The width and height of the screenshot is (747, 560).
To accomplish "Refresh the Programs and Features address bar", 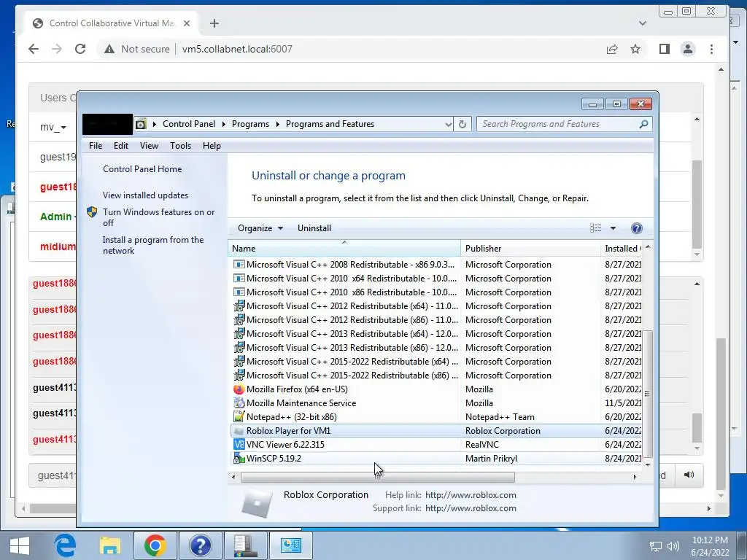I will click(x=462, y=124).
